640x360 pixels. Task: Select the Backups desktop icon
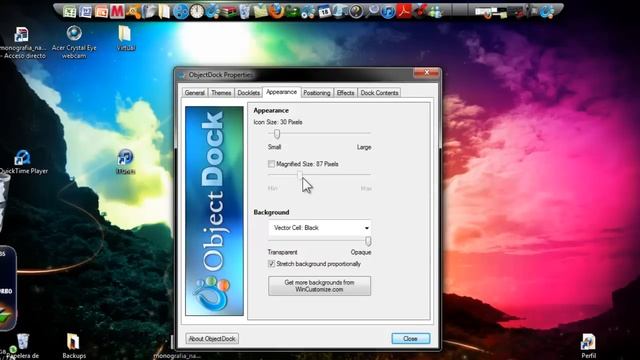pos(74,346)
